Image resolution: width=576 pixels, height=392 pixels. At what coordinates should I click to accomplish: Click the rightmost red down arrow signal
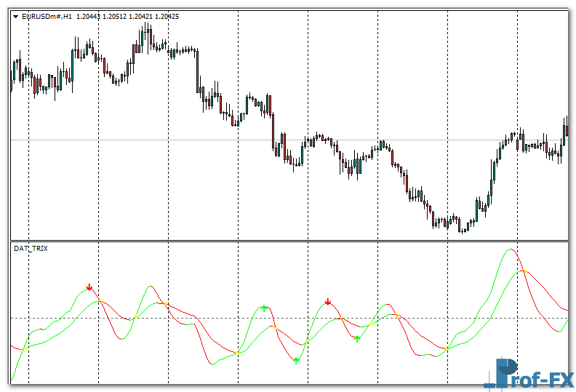pyautogui.click(x=328, y=301)
